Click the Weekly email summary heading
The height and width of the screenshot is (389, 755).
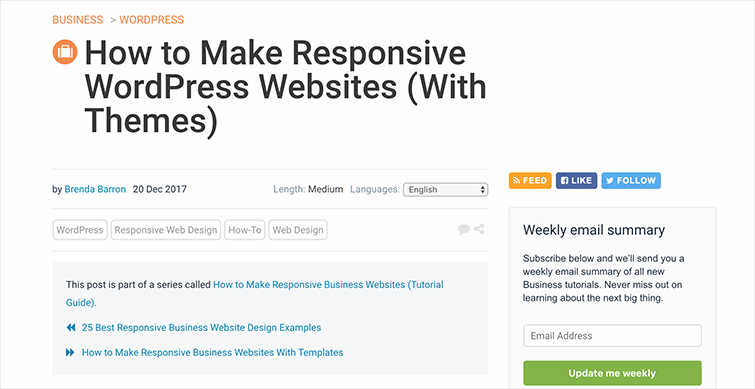(x=594, y=230)
